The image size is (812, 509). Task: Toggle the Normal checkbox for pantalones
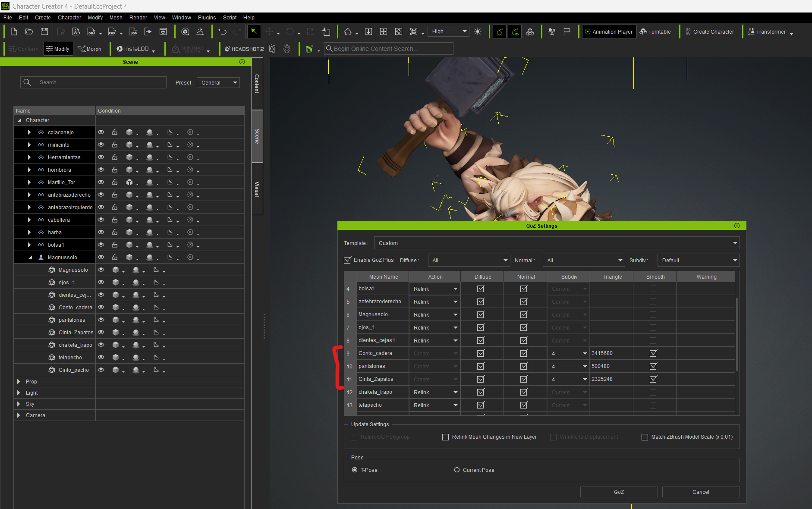524,366
